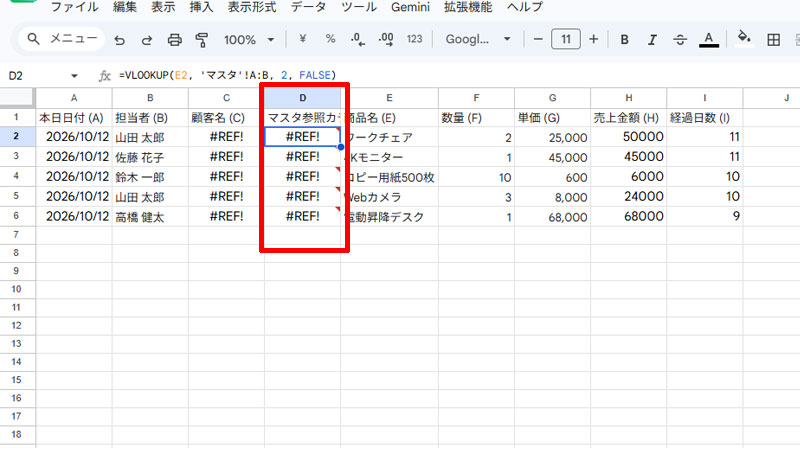Open the データ menu

pyautogui.click(x=308, y=7)
